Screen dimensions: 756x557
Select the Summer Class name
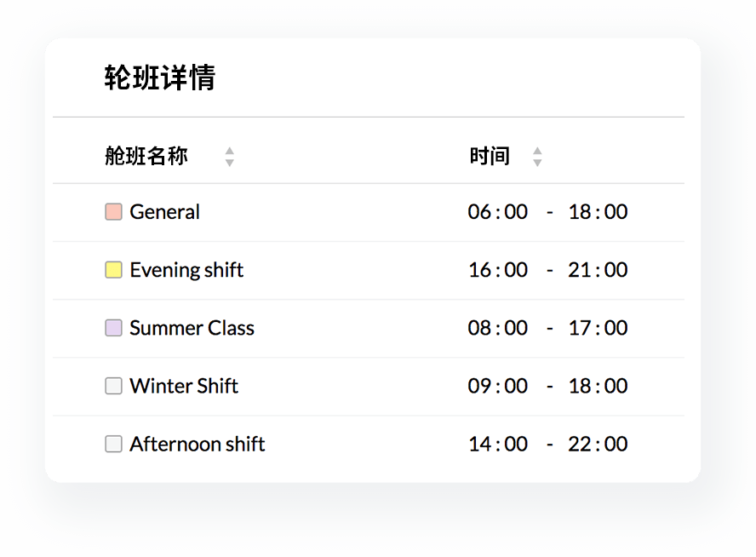click(192, 328)
